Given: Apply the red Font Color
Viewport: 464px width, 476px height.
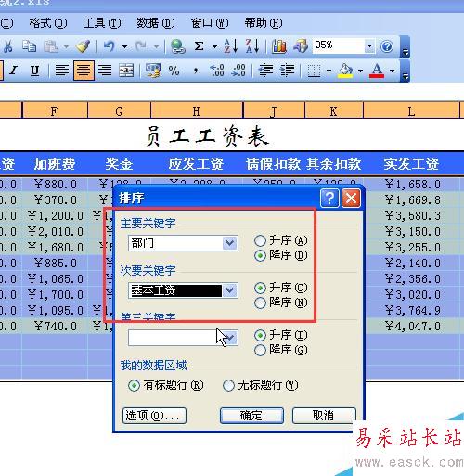Looking at the screenshot, I should (377, 71).
